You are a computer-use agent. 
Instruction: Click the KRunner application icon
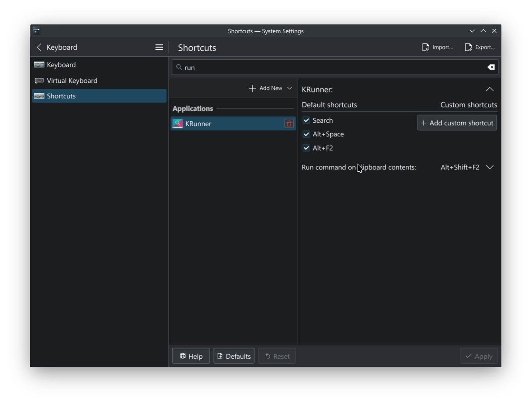tap(177, 124)
